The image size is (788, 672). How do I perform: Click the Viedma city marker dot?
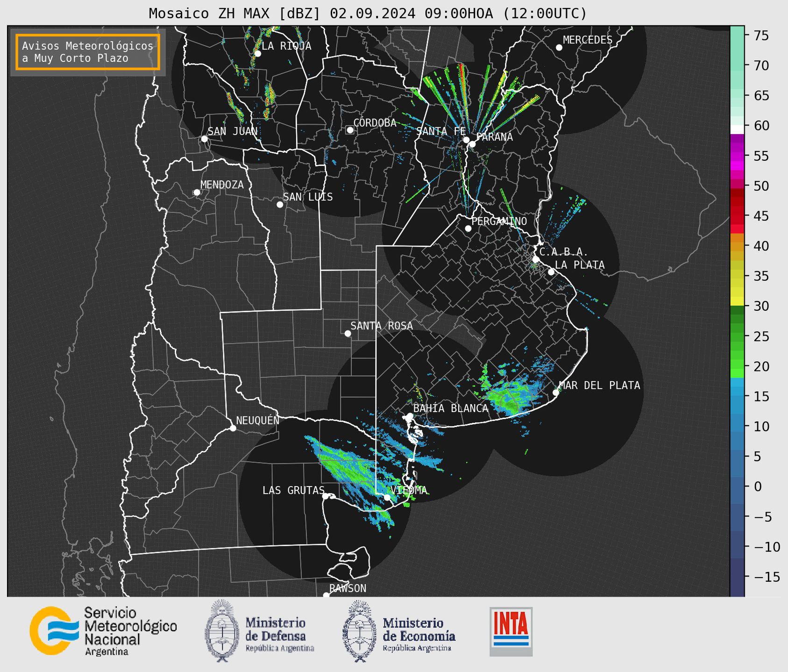[x=387, y=497]
